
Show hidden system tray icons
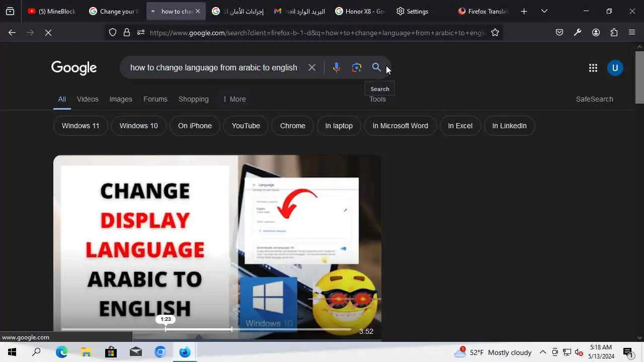tap(543, 352)
